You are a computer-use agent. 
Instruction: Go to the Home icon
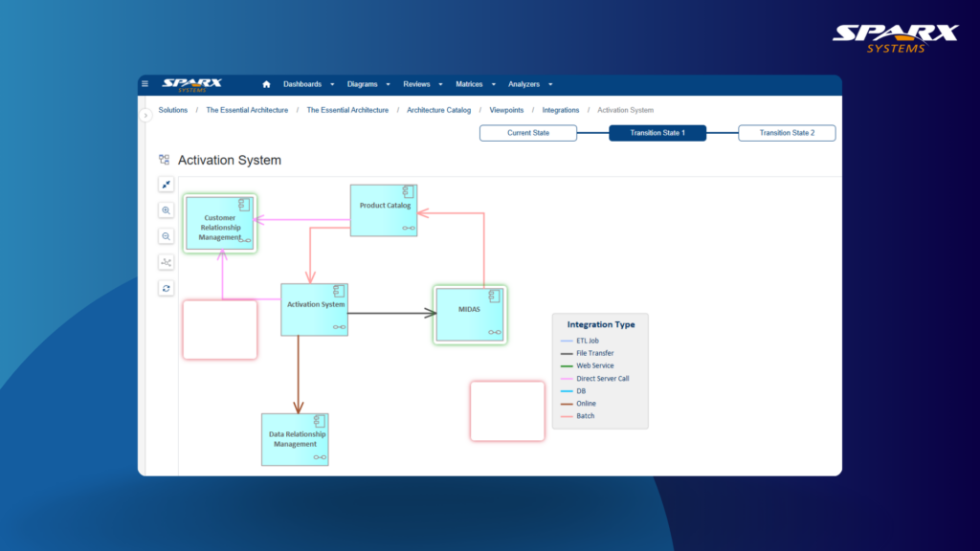coord(266,84)
